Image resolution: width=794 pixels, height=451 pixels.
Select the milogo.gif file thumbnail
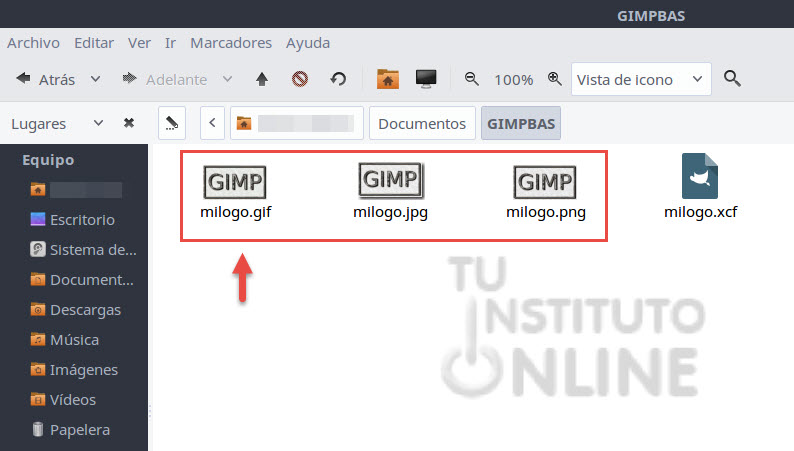click(234, 182)
